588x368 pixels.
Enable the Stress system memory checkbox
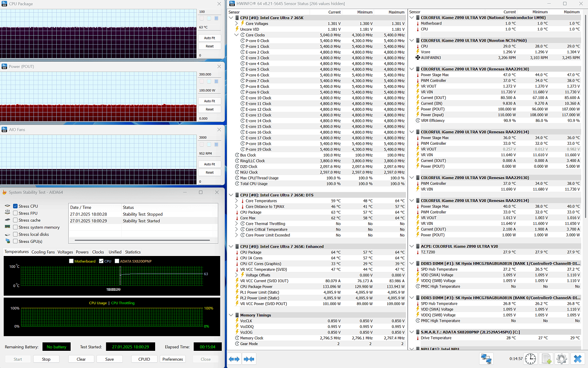[15, 227]
